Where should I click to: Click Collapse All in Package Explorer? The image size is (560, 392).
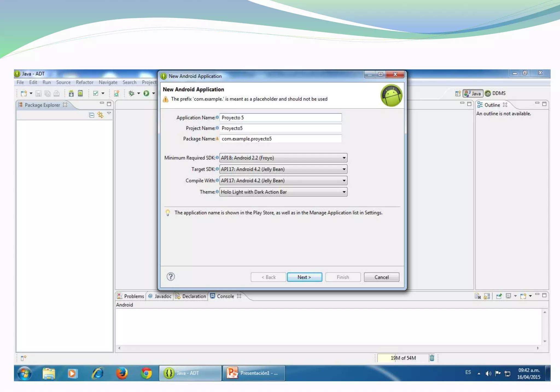tap(92, 115)
